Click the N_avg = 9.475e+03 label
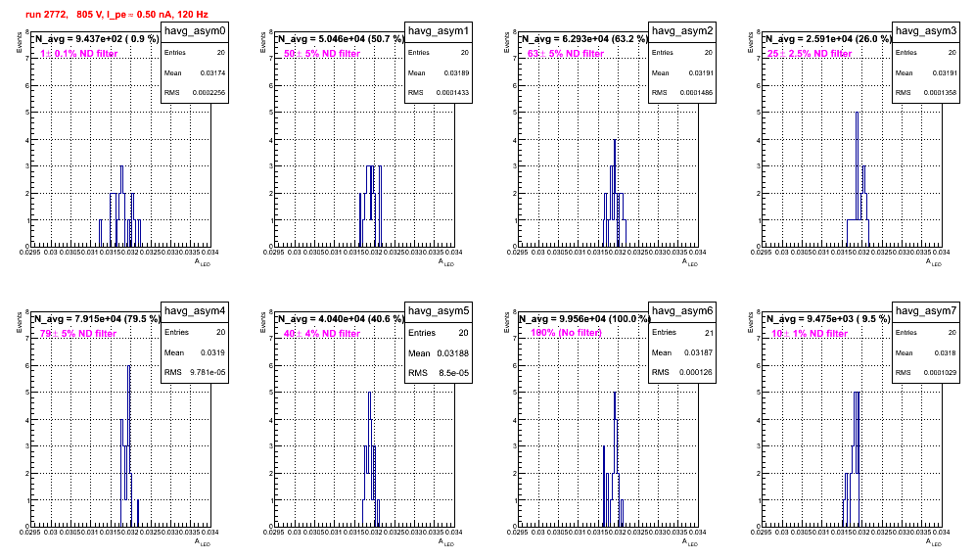Image resolution: width=975 pixels, height=560 pixels. [x=828, y=318]
